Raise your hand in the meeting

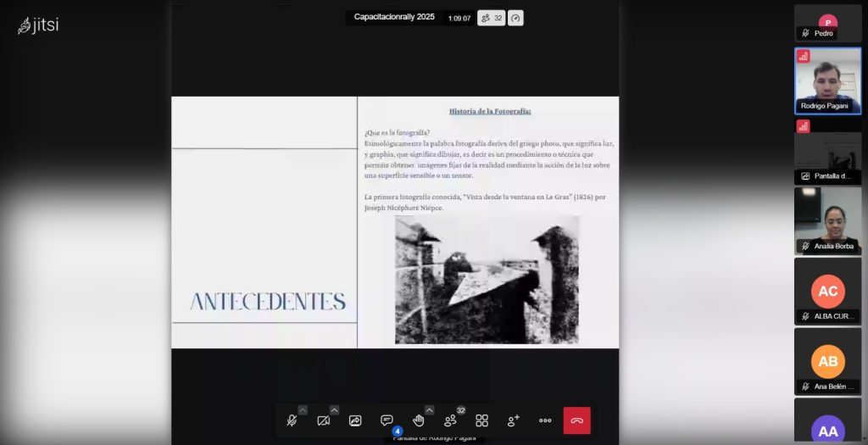419,420
